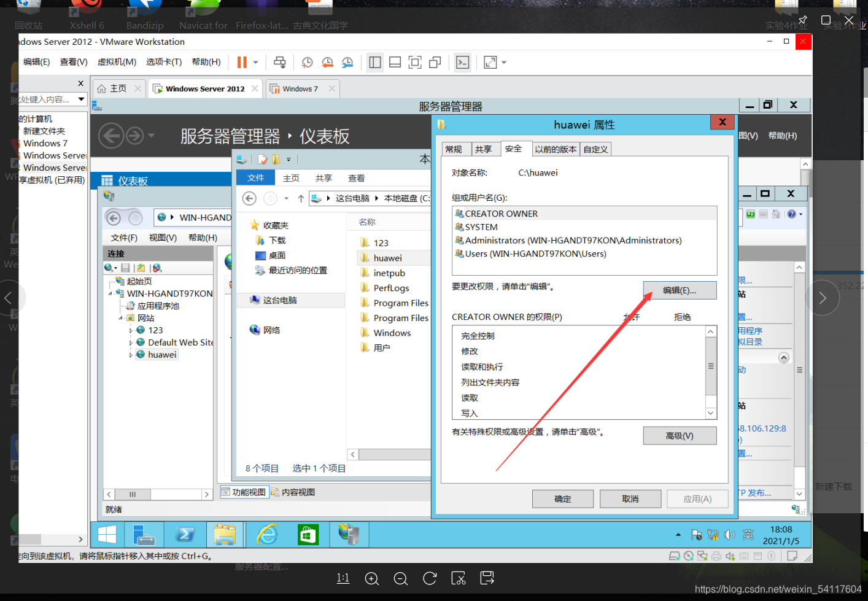Open the 常规 tab in huawei properties

[x=454, y=149]
